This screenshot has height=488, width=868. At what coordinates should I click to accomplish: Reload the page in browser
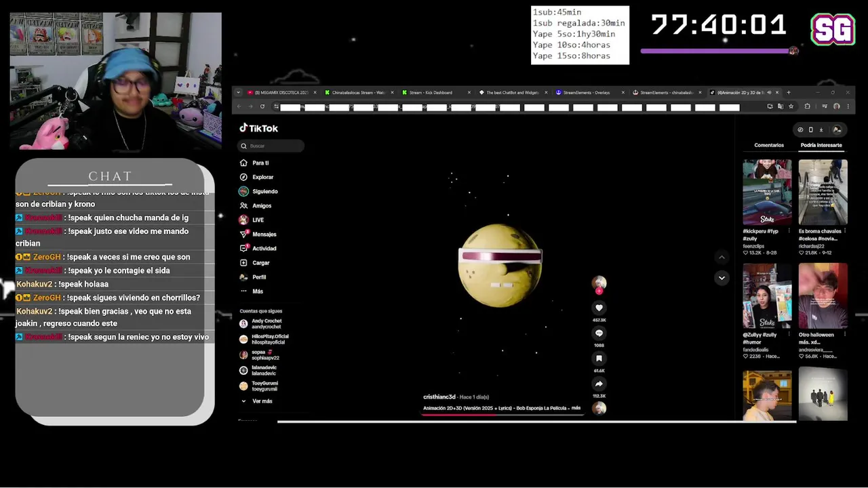262,106
